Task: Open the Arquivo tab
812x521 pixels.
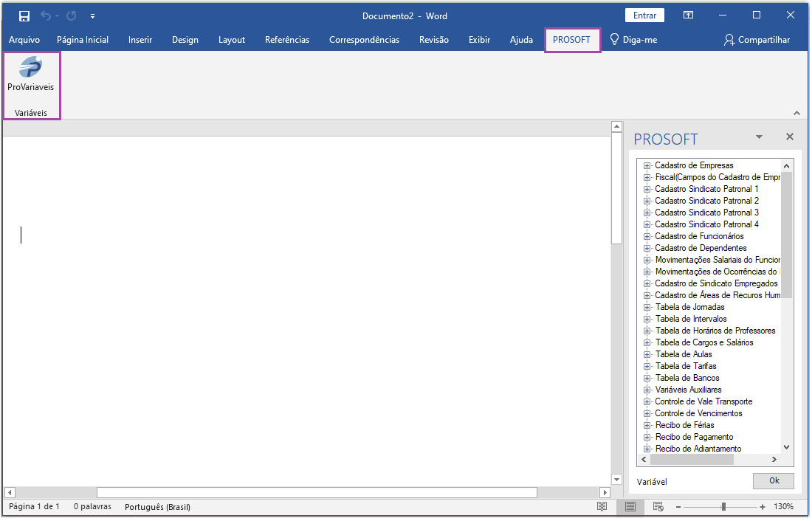Action: (x=24, y=40)
